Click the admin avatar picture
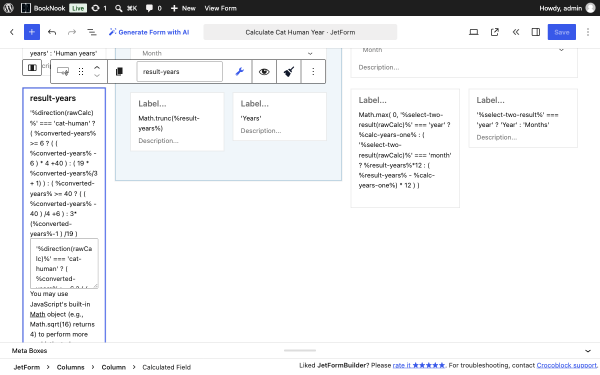This screenshot has width=600, height=375. (x=591, y=8)
